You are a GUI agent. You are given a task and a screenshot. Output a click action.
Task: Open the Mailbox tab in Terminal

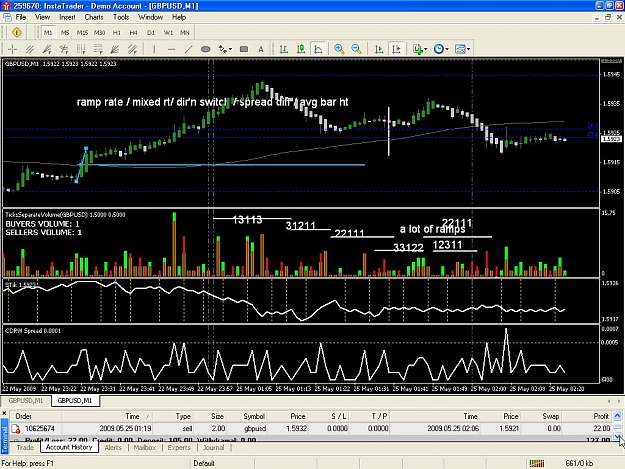pos(144,447)
